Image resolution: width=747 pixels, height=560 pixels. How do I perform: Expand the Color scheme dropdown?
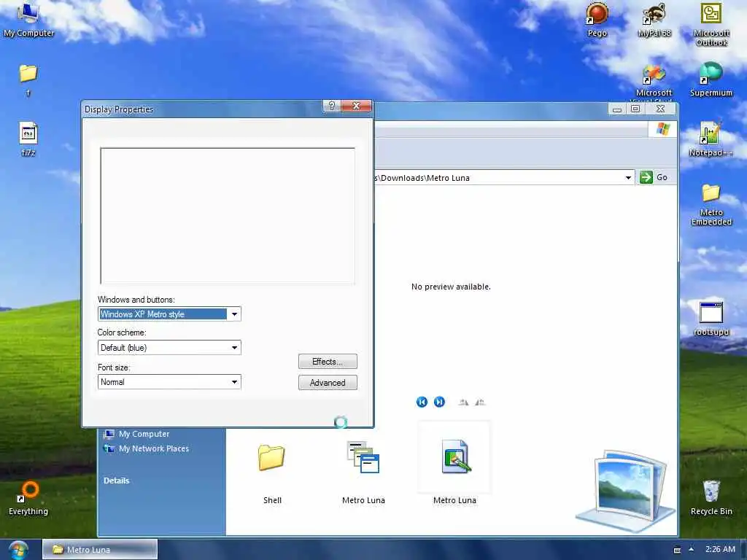[234, 348]
